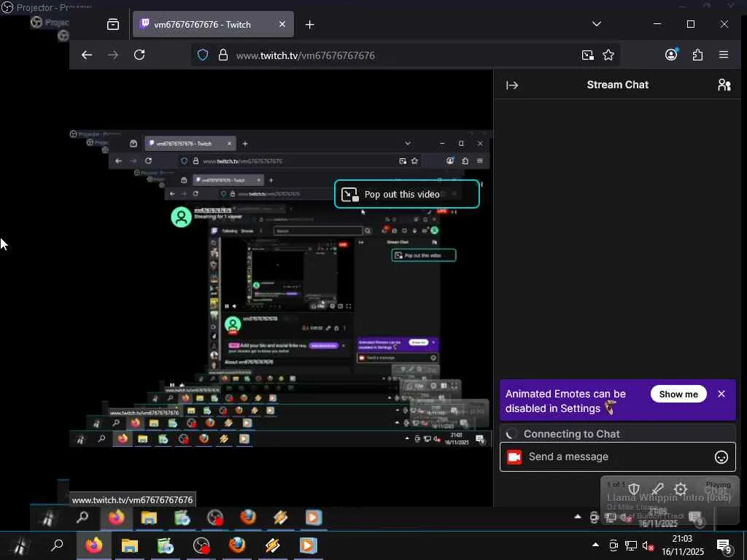Show hidden system tray icons chevron
This screenshot has width=747, height=560.
tap(595, 545)
